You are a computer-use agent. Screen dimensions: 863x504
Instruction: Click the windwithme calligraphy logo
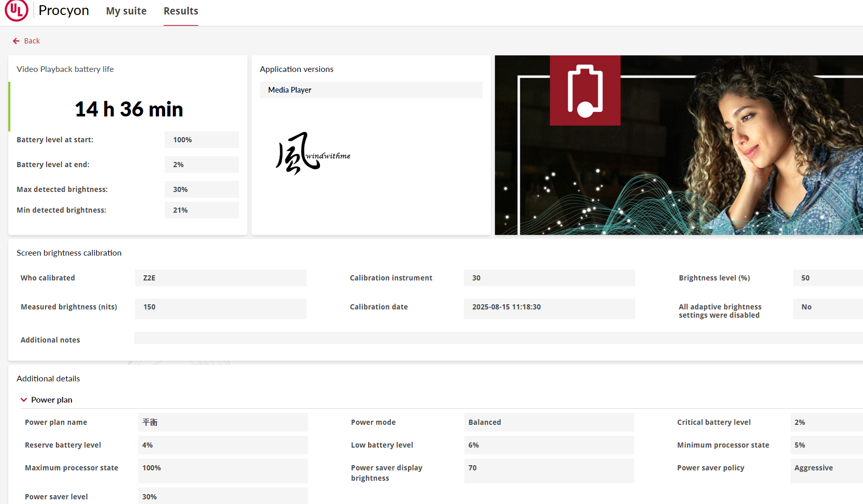click(x=313, y=153)
